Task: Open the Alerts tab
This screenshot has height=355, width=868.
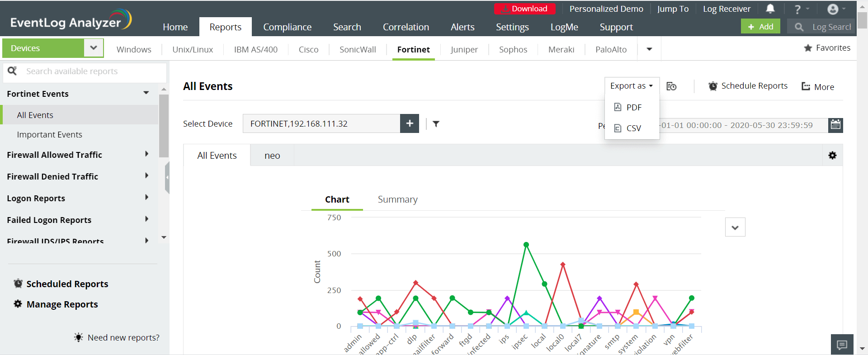Action: (x=462, y=27)
